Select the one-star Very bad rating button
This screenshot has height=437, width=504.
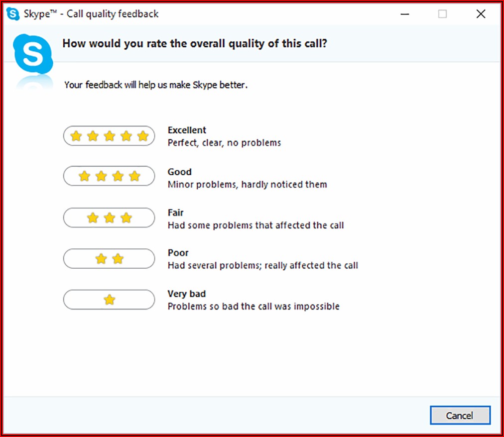tap(109, 300)
